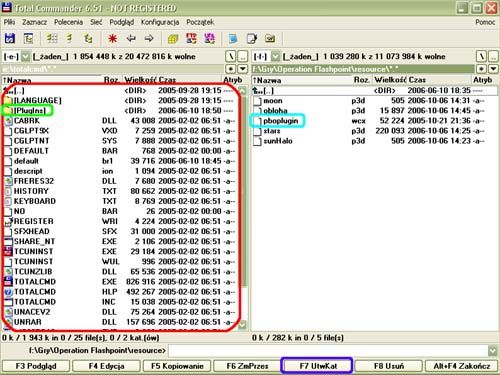Image resolution: width=500 pixels, height=375 pixels.
Task: Go up with left panel '..' button
Action: (x=243, y=57)
